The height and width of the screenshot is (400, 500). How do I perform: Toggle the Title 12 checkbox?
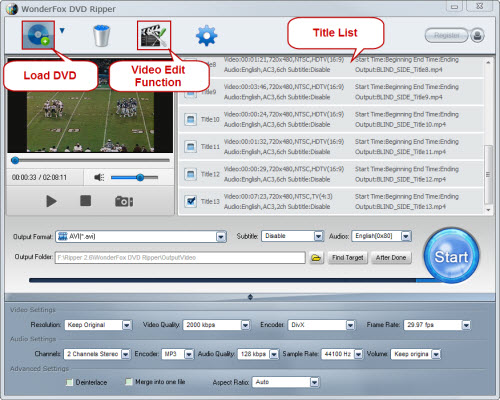190,174
